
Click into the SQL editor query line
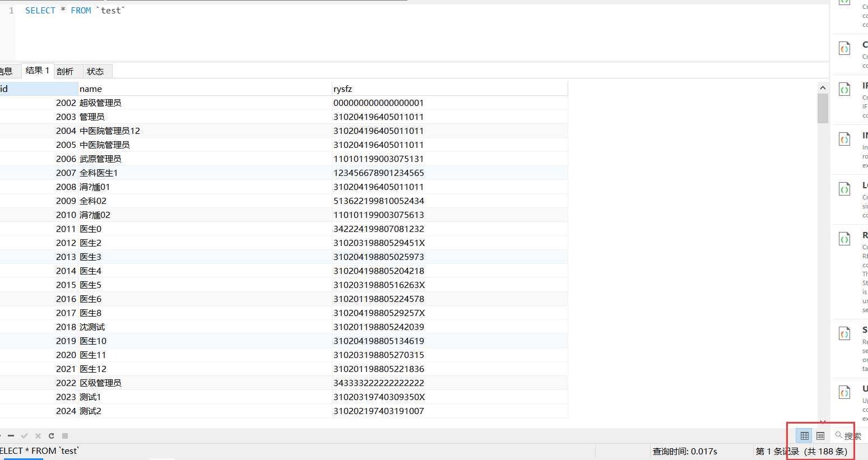click(x=74, y=11)
